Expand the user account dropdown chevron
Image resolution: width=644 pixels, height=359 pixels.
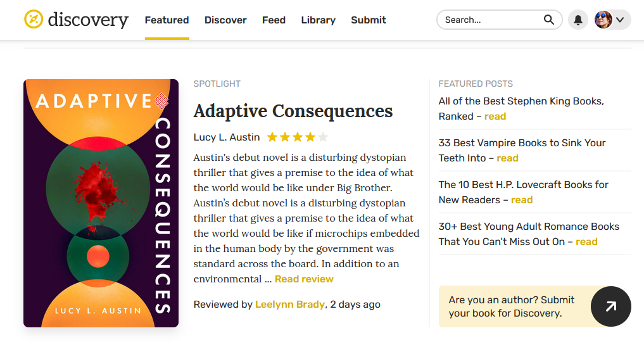[620, 20]
